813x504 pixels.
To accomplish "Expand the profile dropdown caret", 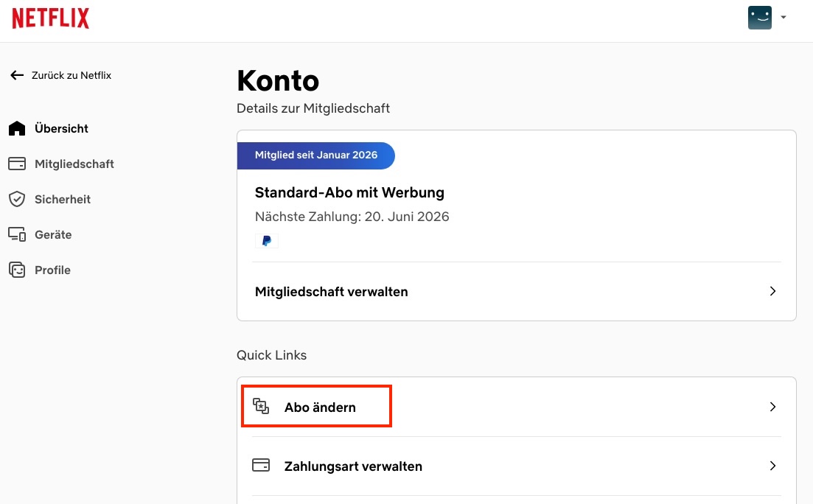I will click(x=784, y=17).
